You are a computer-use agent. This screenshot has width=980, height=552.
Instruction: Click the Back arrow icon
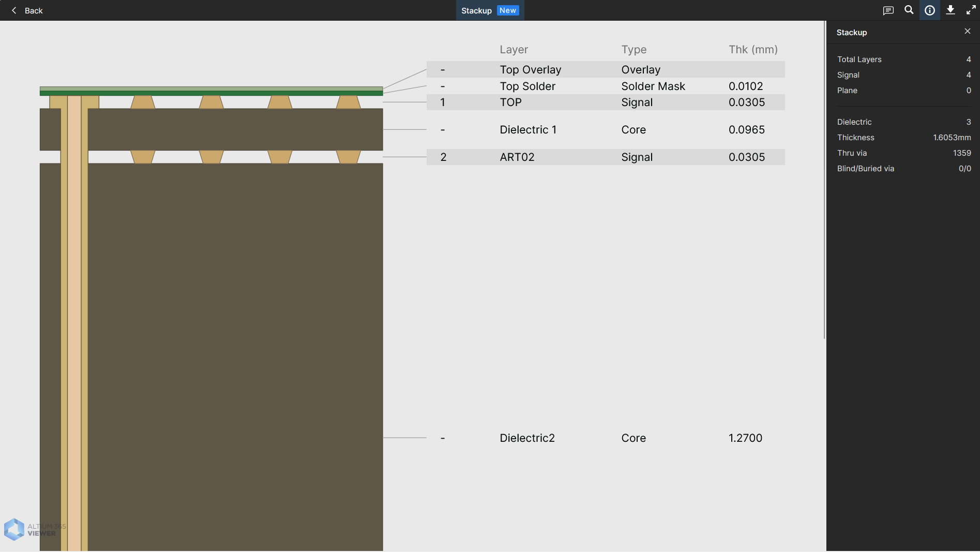14,10
